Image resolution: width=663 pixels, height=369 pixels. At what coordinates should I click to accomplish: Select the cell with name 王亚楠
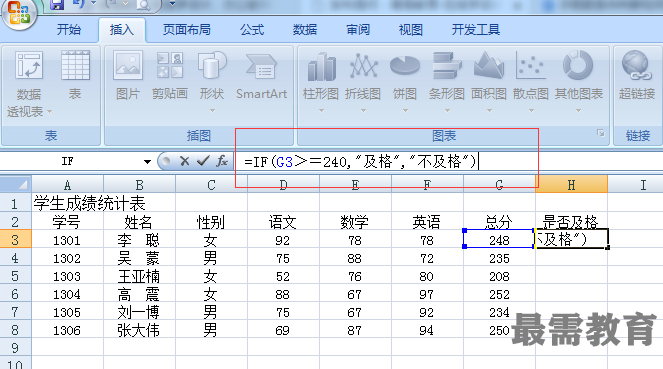[139, 276]
